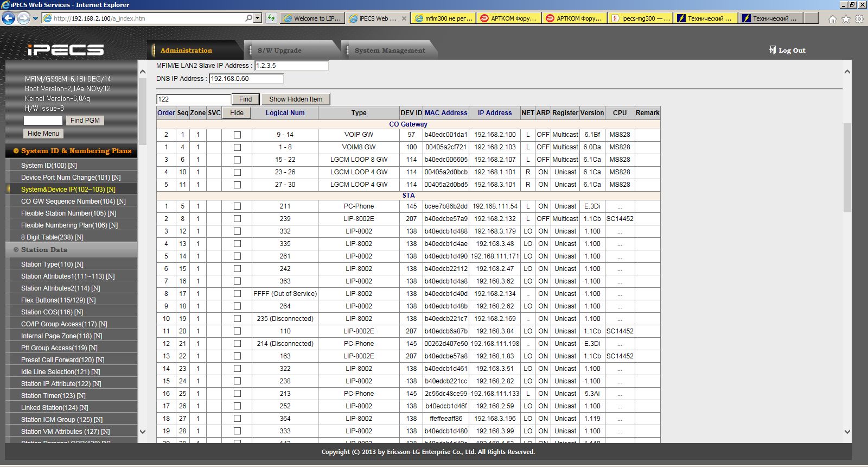868x467 pixels.
Task: Open Internet Explorer Tools gear icon
Action: pos(859,19)
